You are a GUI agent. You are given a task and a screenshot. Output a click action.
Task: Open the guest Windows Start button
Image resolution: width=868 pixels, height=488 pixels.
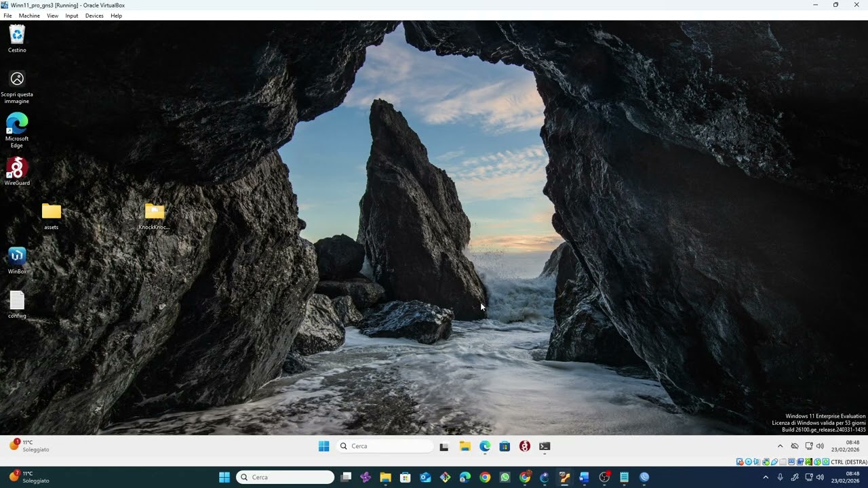tap(323, 446)
